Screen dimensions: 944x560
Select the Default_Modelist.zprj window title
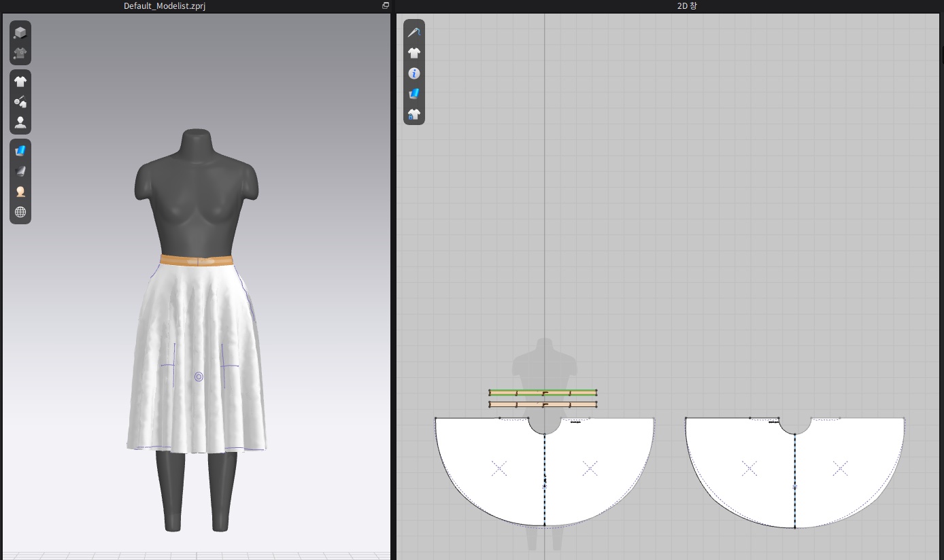161,5
